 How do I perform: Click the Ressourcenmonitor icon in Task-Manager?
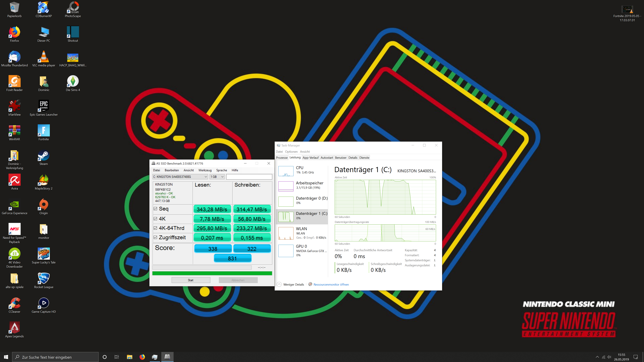pos(310,284)
